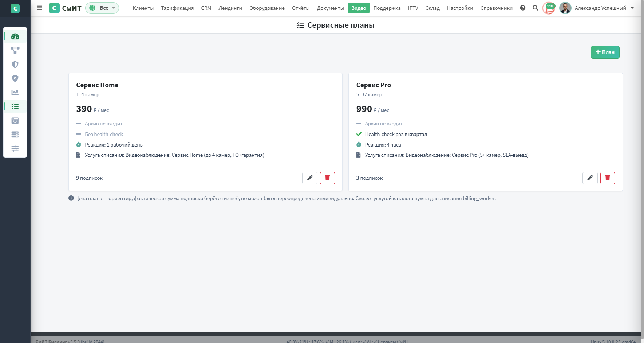Viewport: 644px width, 343px height.
Task: Click the green СмИТ logo in header
Action: tap(65, 8)
